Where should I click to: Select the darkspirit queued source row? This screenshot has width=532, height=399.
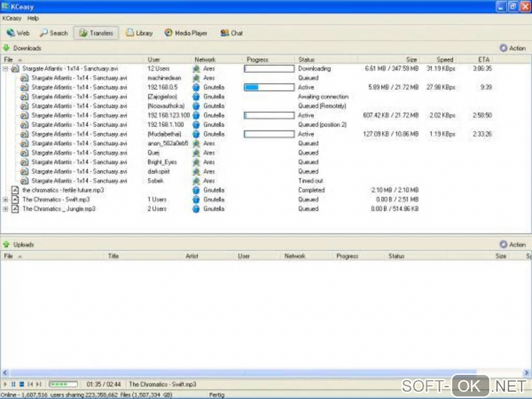[266, 172]
